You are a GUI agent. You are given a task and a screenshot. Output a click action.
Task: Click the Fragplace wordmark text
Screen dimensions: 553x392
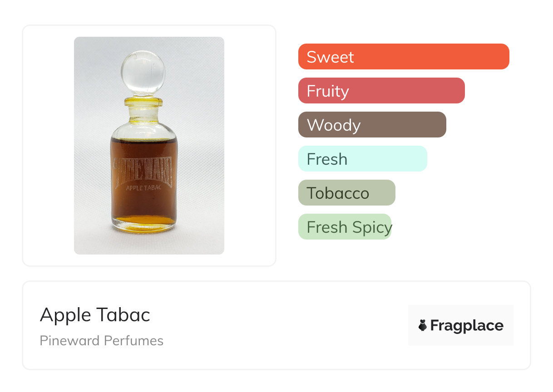[x=467, y=325]
